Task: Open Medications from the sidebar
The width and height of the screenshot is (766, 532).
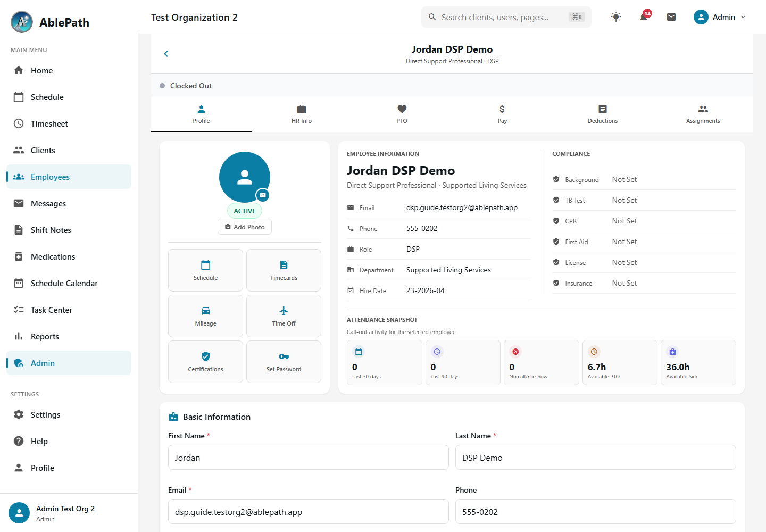Action: (69, 256)
